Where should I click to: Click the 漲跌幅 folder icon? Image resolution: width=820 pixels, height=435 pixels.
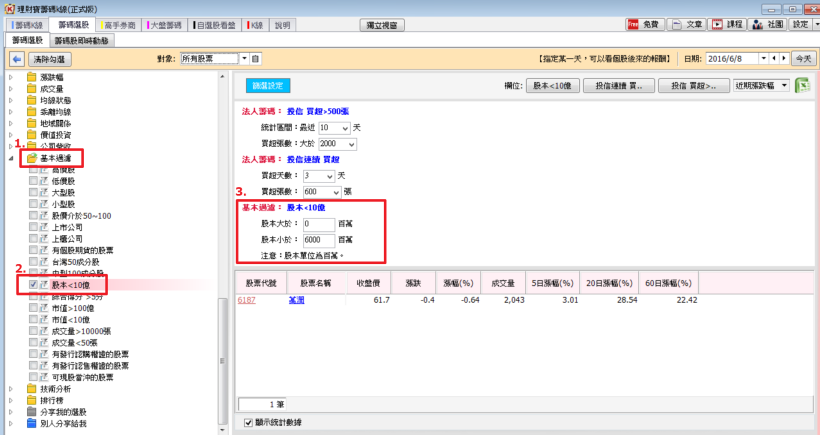point(32,77)
